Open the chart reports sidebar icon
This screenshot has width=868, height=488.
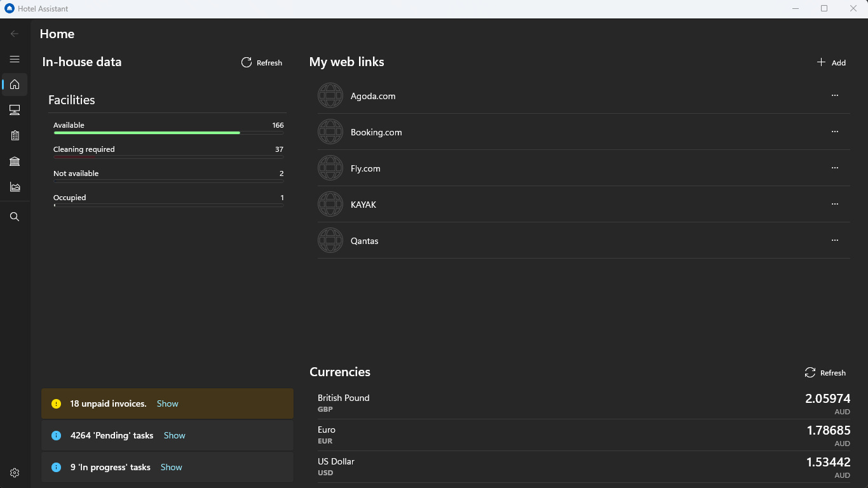(x=15, y=187)
